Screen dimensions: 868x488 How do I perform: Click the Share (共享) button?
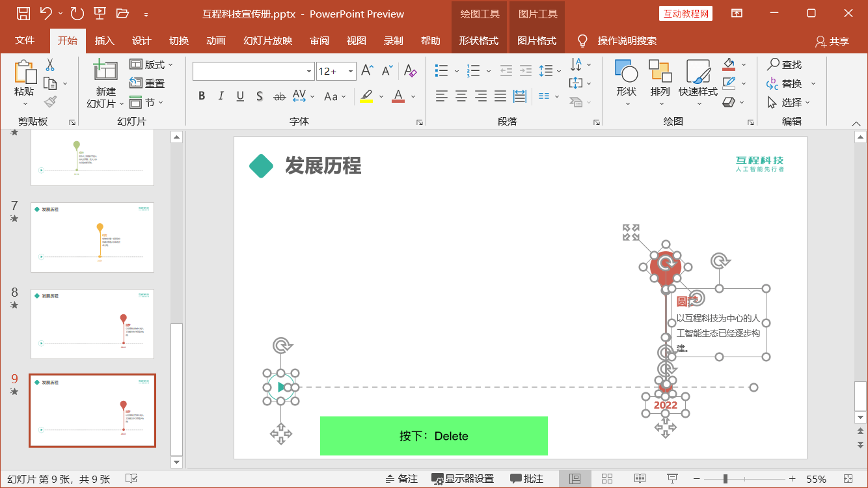click(832, 41)
